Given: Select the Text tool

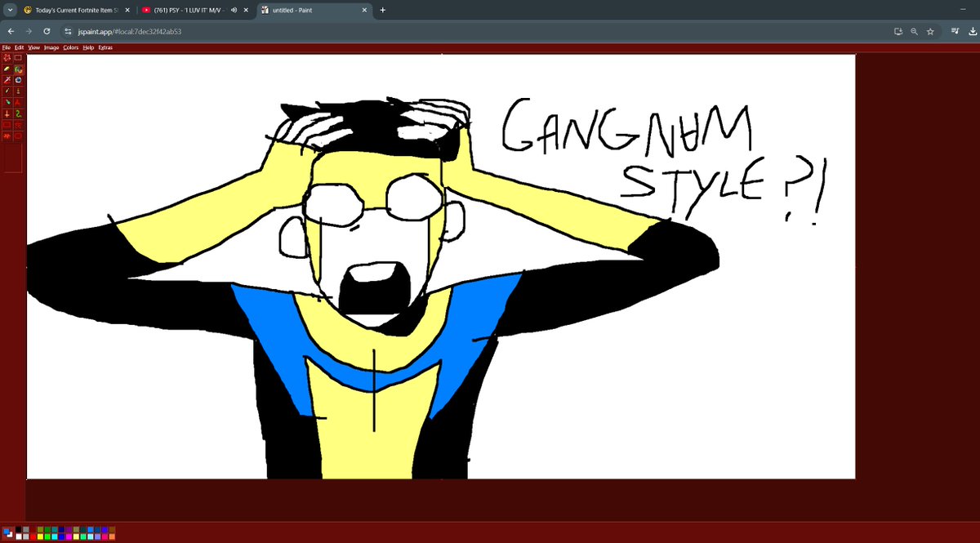Looking at the screenshot, I should (x=18, y=102).
